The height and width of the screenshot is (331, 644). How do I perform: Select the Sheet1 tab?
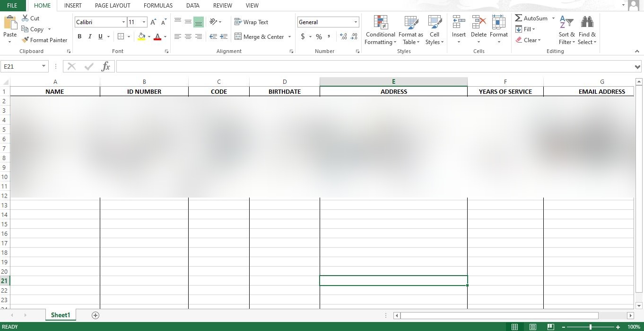(x=61, y=315)
